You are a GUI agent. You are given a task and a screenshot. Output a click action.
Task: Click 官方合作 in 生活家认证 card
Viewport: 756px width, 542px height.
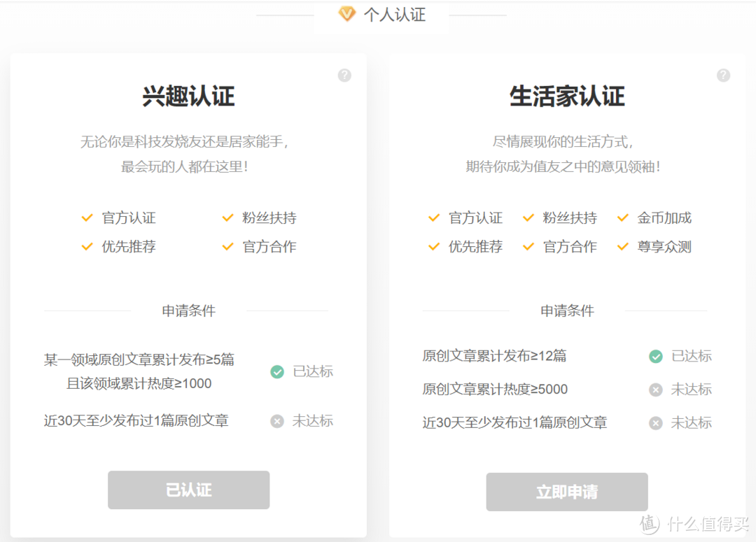pyautogui.click(x=570, y=247)
